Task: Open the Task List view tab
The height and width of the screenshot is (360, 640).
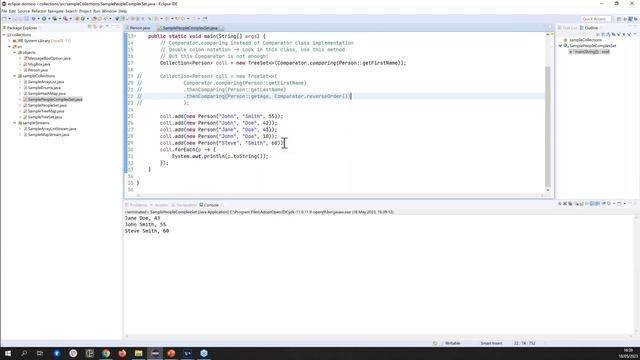Action: [567, 28]
